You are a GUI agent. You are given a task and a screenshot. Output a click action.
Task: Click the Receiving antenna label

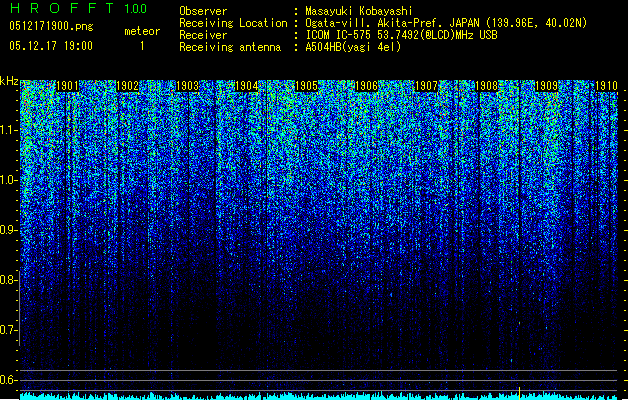pos(230,47)
